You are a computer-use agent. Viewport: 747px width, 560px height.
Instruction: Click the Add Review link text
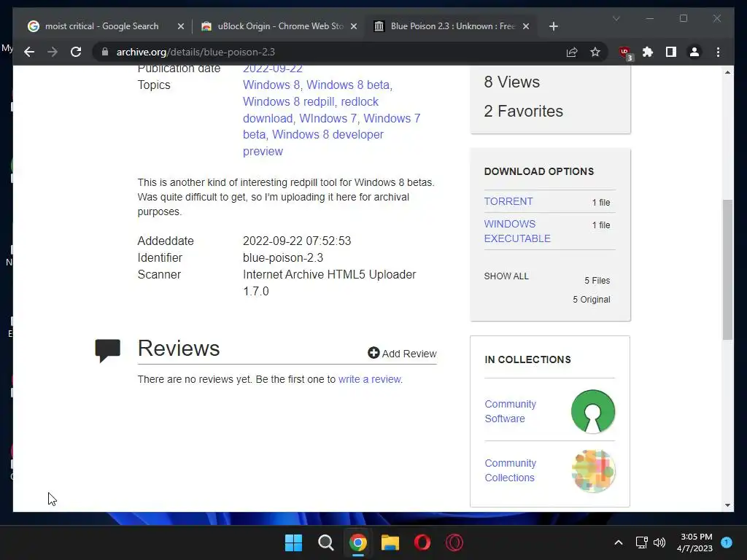tap(409, 354)
